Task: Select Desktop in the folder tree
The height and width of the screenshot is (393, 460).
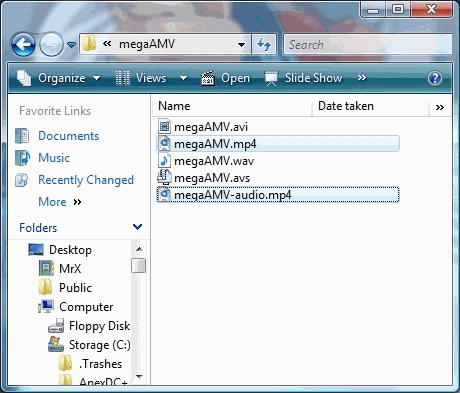Action: (70, 250)
